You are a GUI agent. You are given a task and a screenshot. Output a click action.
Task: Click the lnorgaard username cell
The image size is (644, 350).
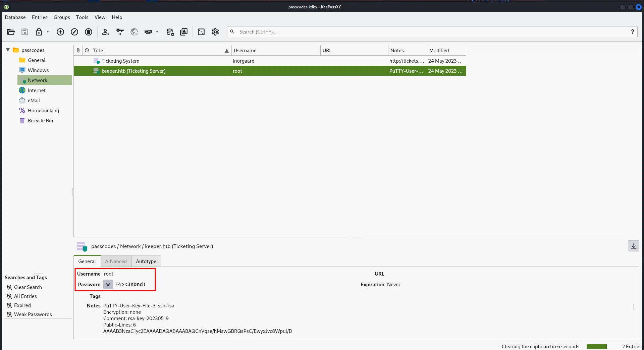click(x=244, y=61)
